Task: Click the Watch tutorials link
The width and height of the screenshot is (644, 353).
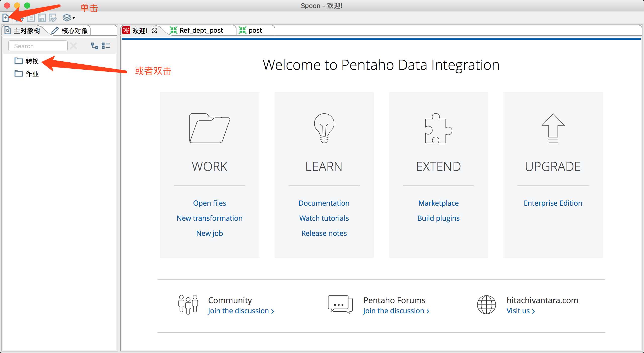Action: tap(324, 218)
